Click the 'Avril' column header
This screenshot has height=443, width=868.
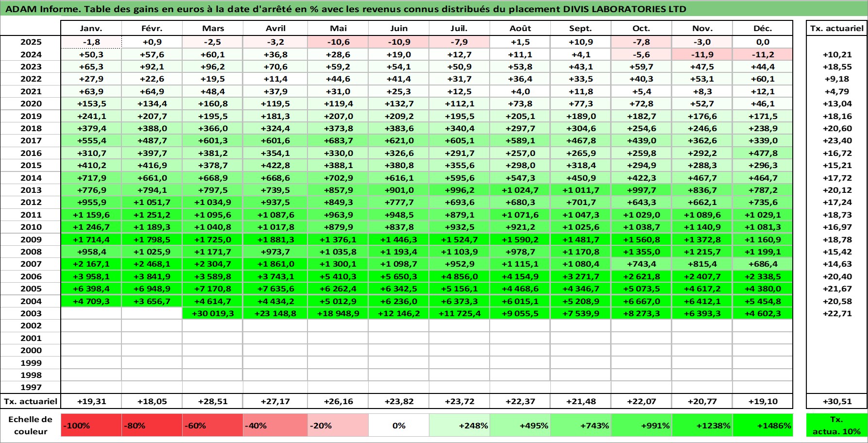point(275,29)
